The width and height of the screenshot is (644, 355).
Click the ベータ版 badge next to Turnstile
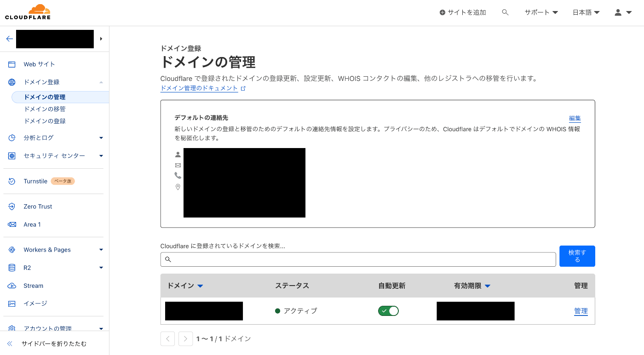click(63, 181)
